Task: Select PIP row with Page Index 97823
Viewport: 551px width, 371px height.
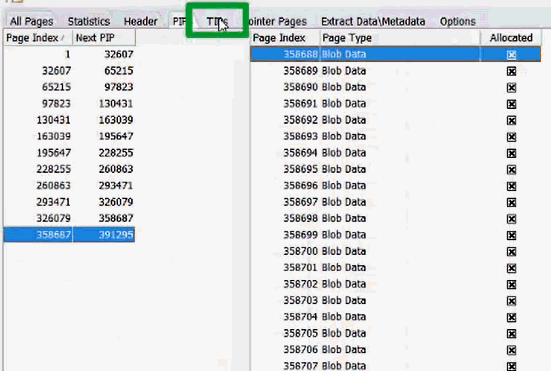Action: (x=69, y=103)
